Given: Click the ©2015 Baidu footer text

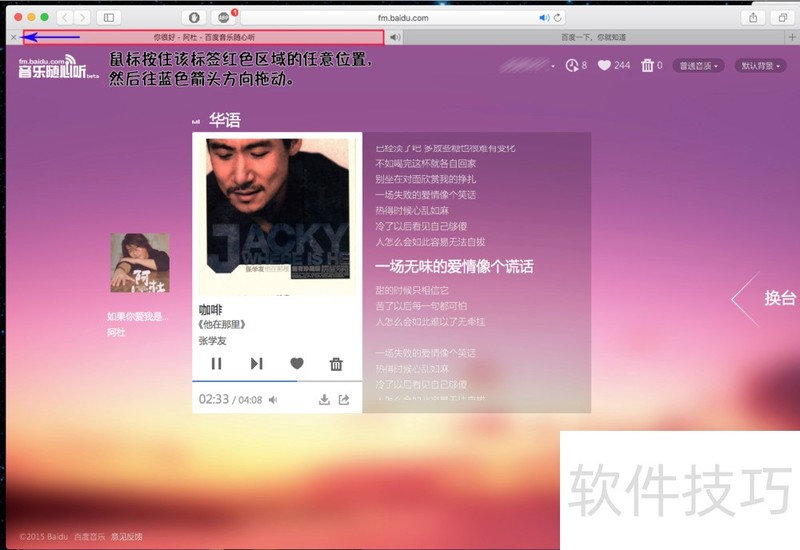Looking at the screenshot, I should 43,537.
